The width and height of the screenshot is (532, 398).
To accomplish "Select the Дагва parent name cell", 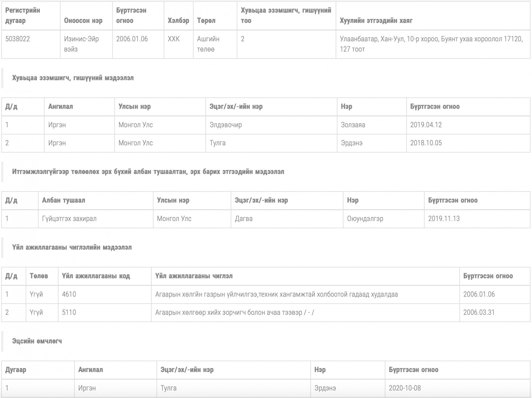I will point(287,219).
